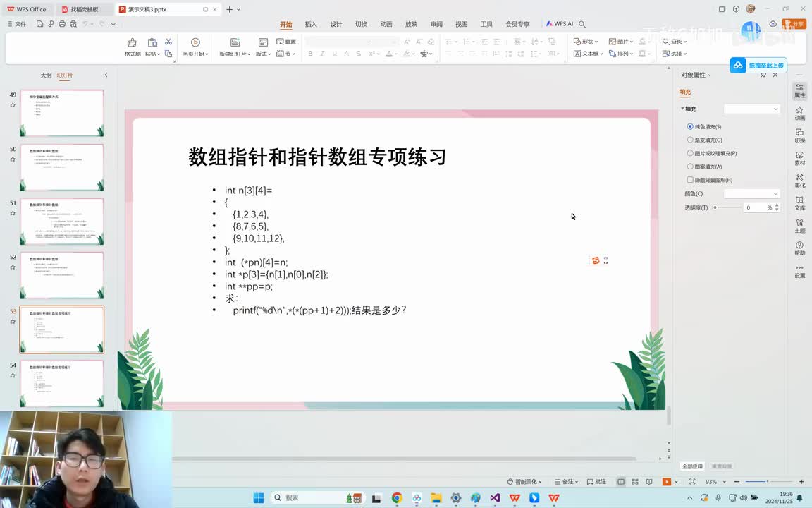This screenshot has width=812, height=508.
Task: Open Visual Studio from taskbar
Action: [x=495, y=497]
